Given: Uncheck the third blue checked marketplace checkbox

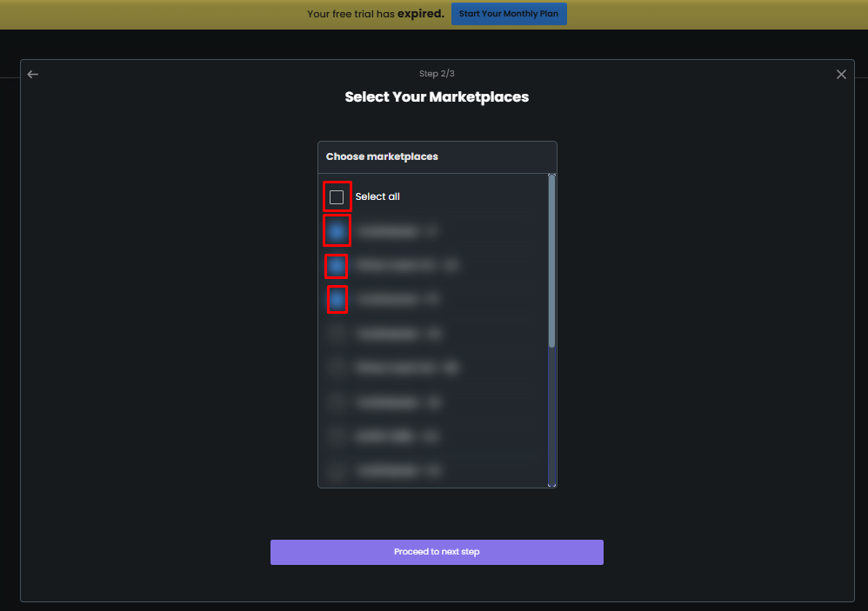Looking at the screenshot, I should coord(337,300).
